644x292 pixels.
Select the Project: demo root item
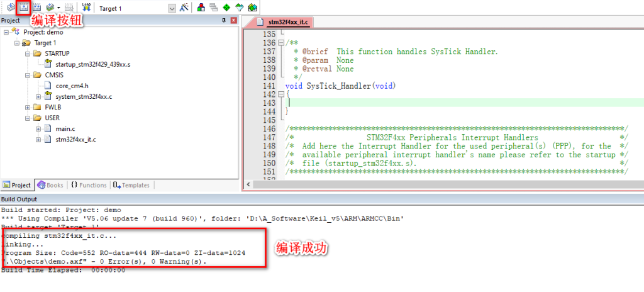[43, 32]
